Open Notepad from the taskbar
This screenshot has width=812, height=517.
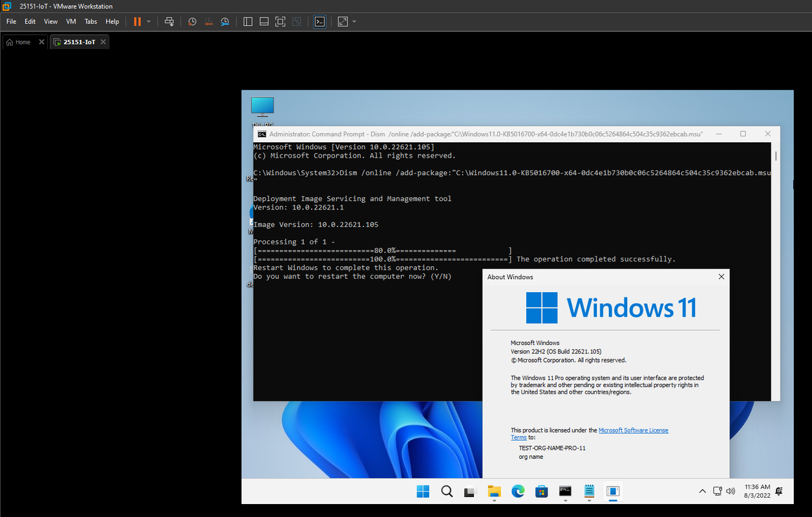[589, 491]
